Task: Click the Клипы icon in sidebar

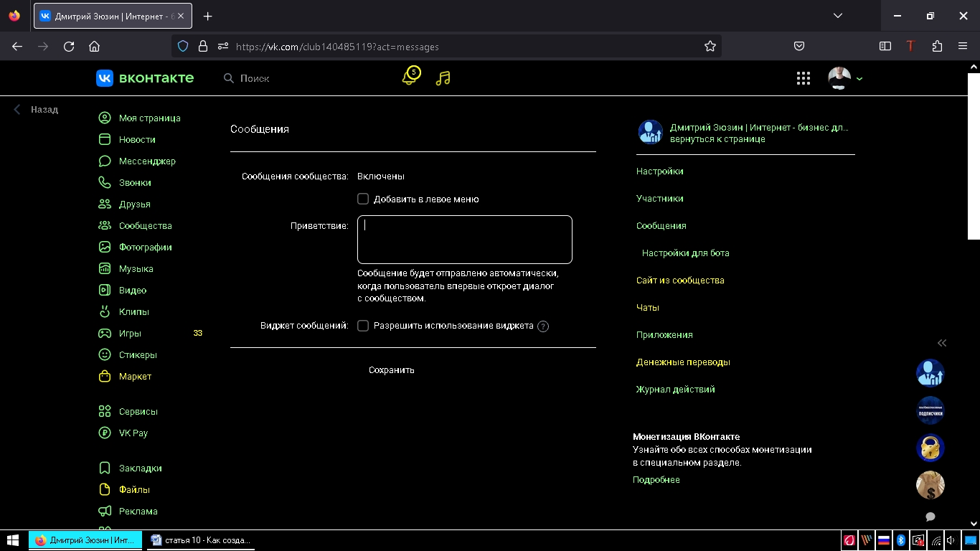Action: (x=105, y=312)
